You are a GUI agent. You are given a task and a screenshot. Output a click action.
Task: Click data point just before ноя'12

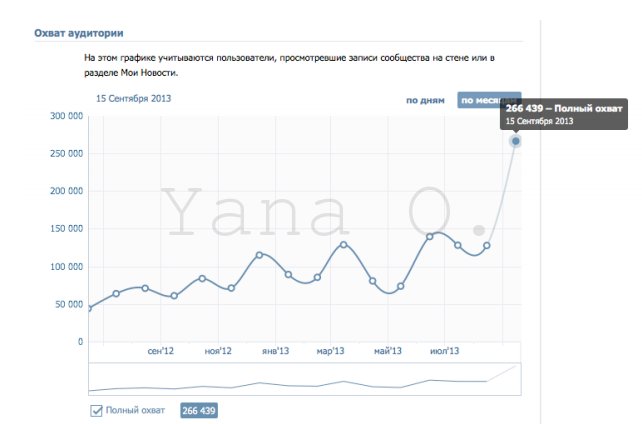coord(202,278)
